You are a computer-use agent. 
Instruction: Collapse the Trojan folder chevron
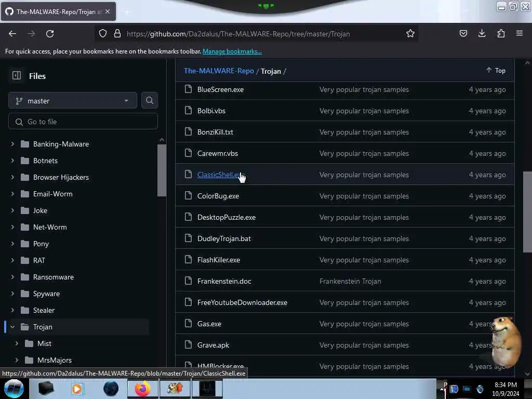click(x=12, y=327)
